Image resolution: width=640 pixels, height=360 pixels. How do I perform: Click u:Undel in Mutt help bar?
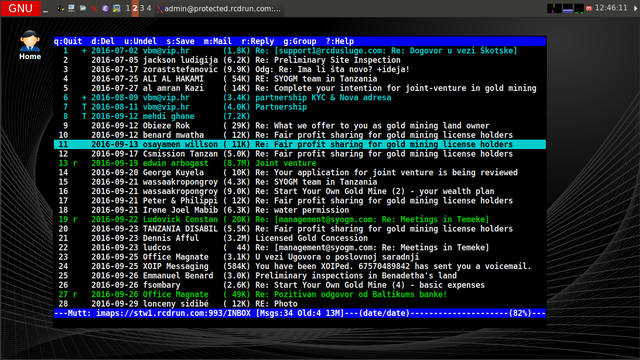(x=140, y=41)
